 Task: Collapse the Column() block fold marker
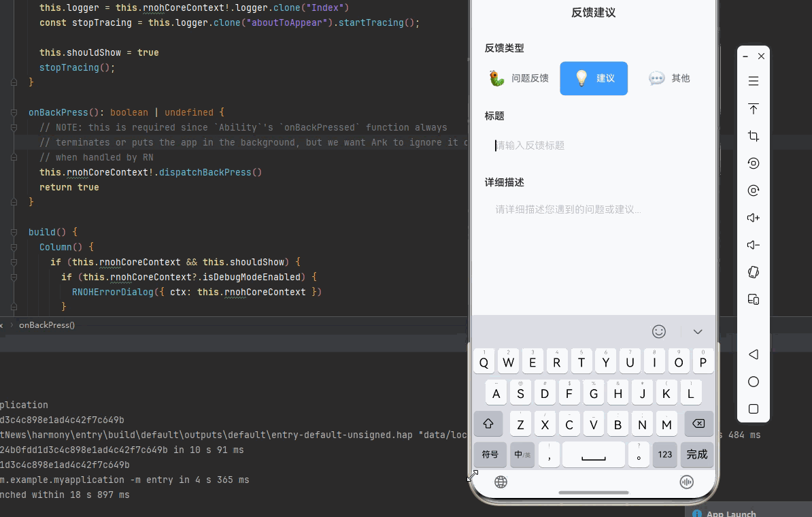pos(14,247)
